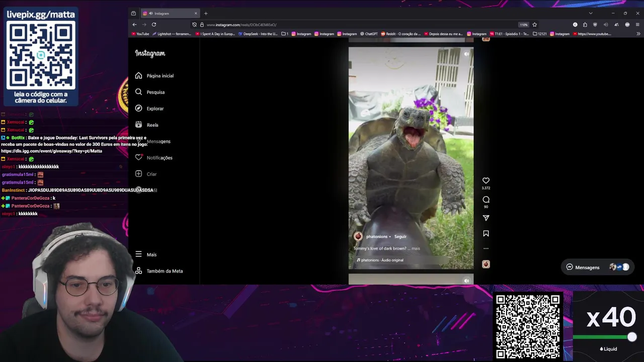Bookmark this page with the star
The width and height of the screenshot is (644, 362).
[x=534, y=25]
